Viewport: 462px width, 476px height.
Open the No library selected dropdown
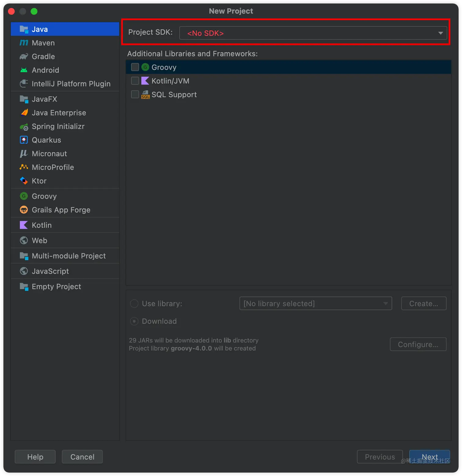[316, 304]
